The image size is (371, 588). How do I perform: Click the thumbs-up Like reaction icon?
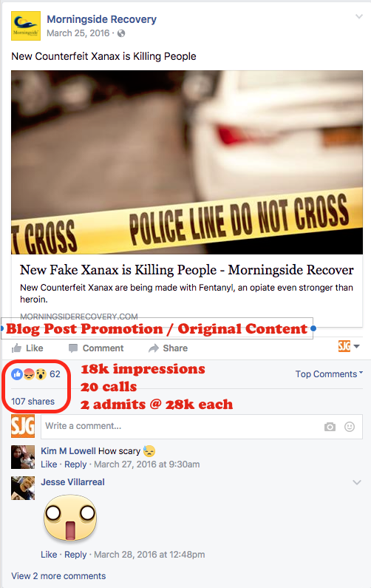tap(17, 374)
